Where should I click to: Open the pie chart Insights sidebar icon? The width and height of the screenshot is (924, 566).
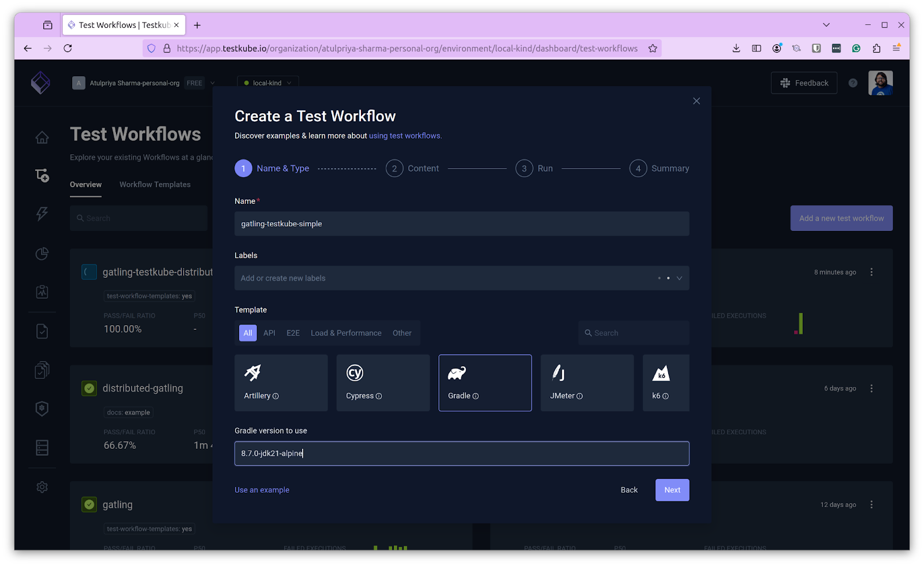pyautogui.click(x=42, y=254)
